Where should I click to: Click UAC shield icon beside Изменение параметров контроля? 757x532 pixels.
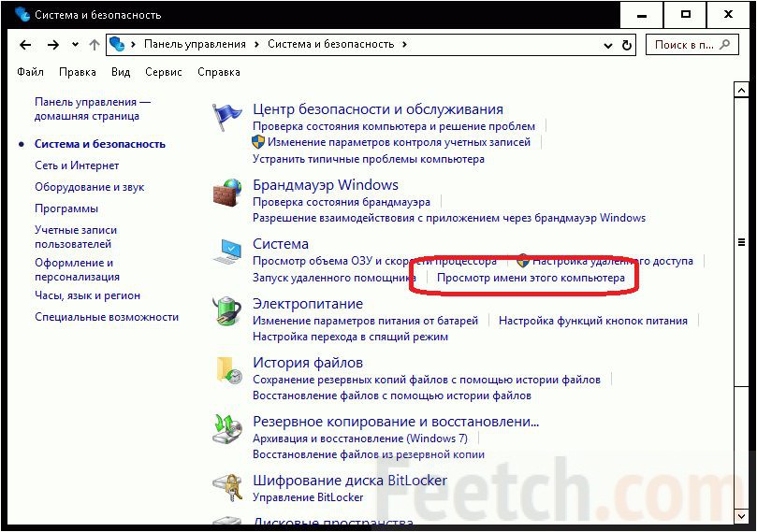pos(258,142)
